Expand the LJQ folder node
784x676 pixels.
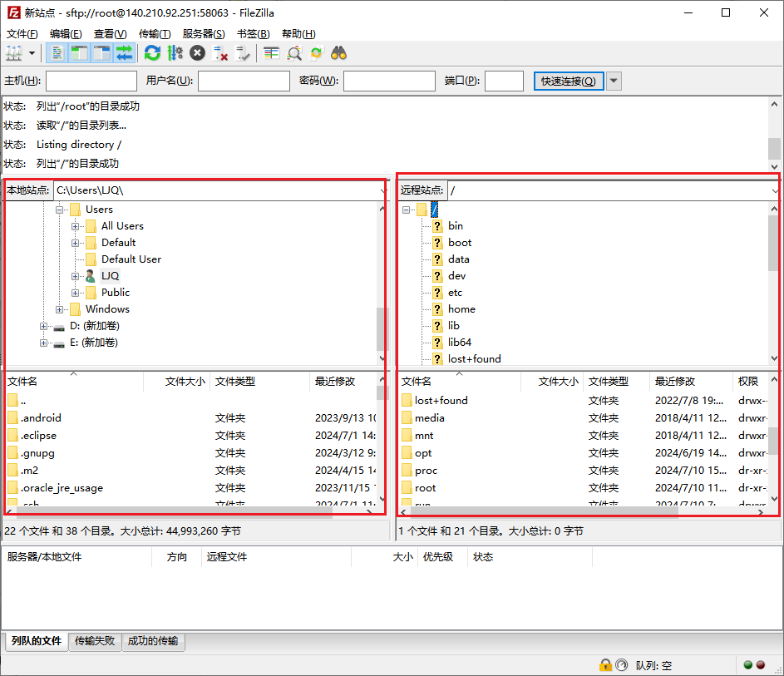tap(75, 276)
